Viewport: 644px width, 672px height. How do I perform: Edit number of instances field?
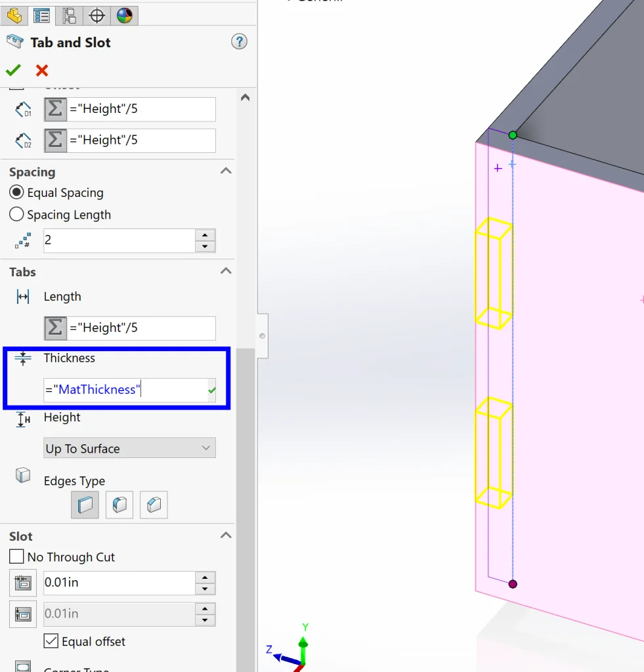pyautogui.click(x=119, y=240)
